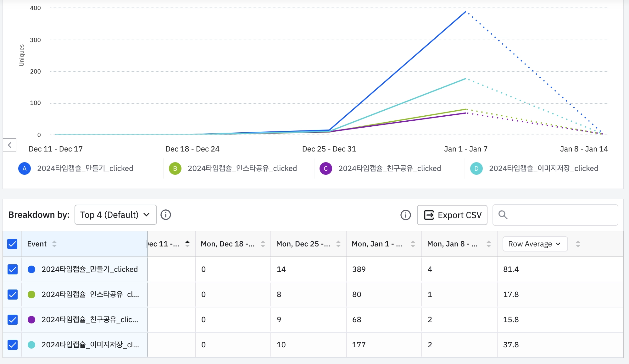Click the info icon next to Breakdown dropdown
This screenshot has height=364, width=629.
[166, 215]
